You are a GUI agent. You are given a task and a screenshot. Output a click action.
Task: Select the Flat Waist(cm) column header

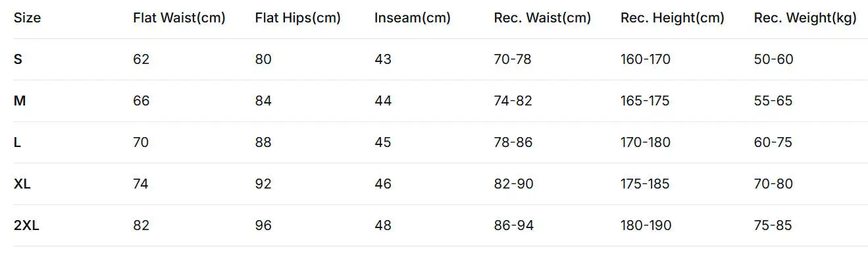[179, 18]
